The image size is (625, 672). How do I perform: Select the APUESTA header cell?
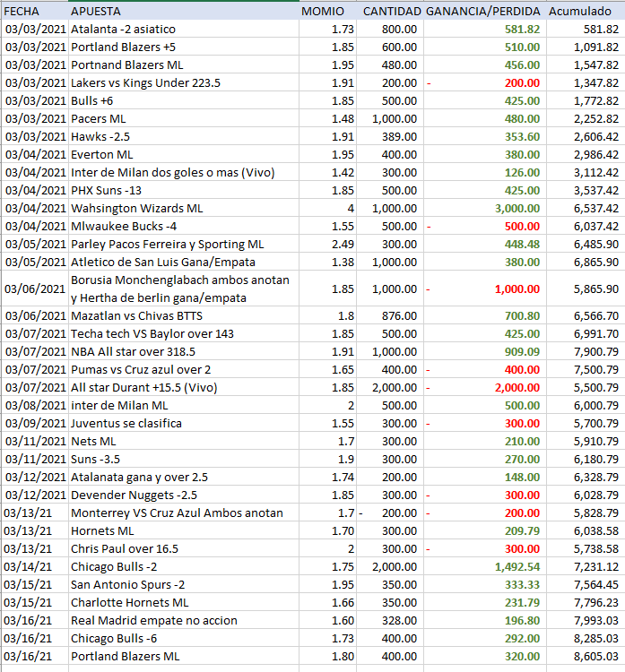(x=184, y=11)
